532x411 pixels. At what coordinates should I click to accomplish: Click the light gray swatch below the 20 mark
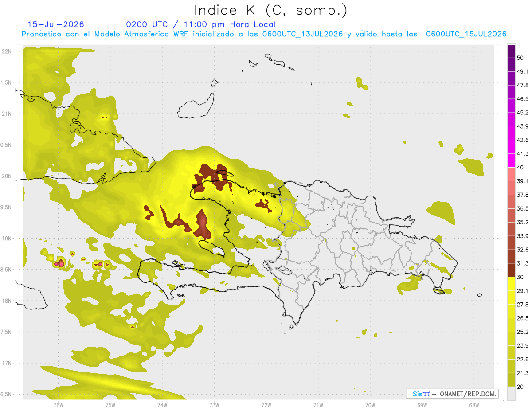click(511, 394)
